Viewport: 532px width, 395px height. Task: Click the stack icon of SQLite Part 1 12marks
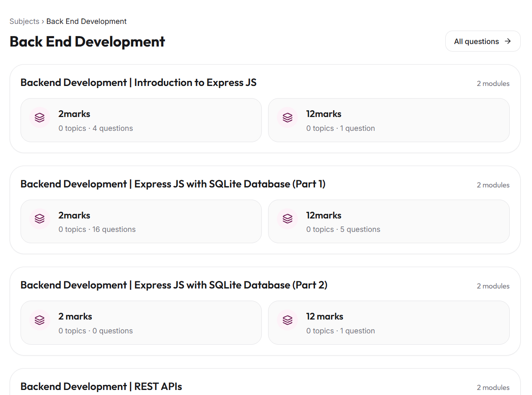[x=287, y=219]
